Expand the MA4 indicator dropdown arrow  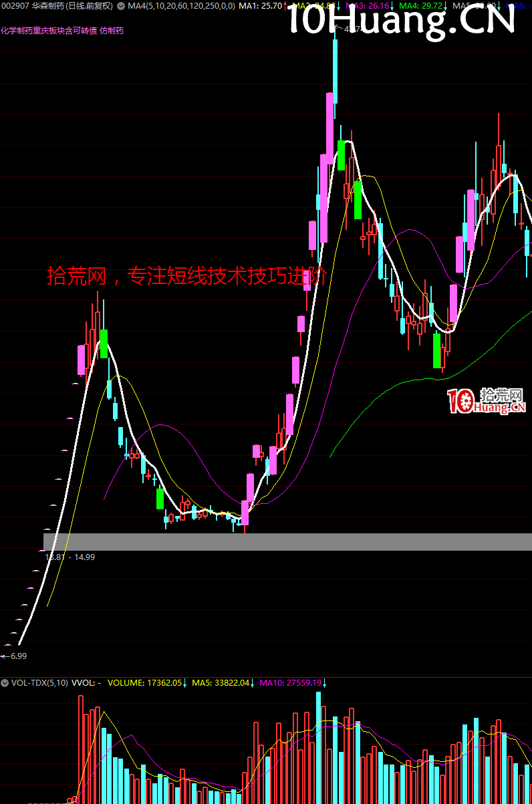120,6
